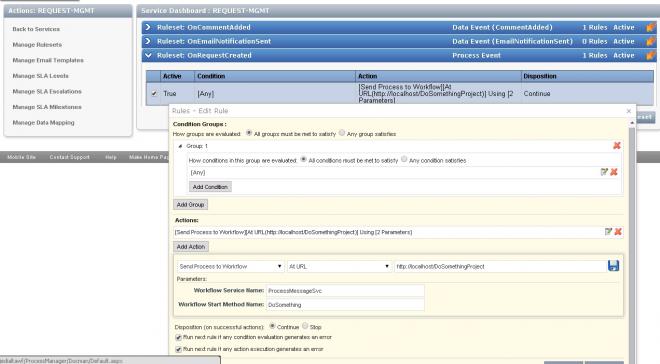660x364 pixels.
Task: Open Manage Email Templates
Action: [x=48, y=60]
